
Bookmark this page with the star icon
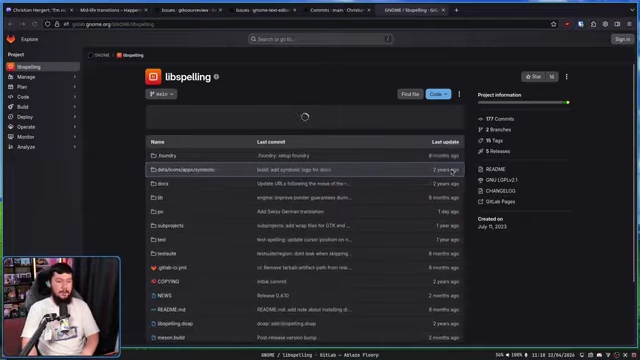point(553,24)
